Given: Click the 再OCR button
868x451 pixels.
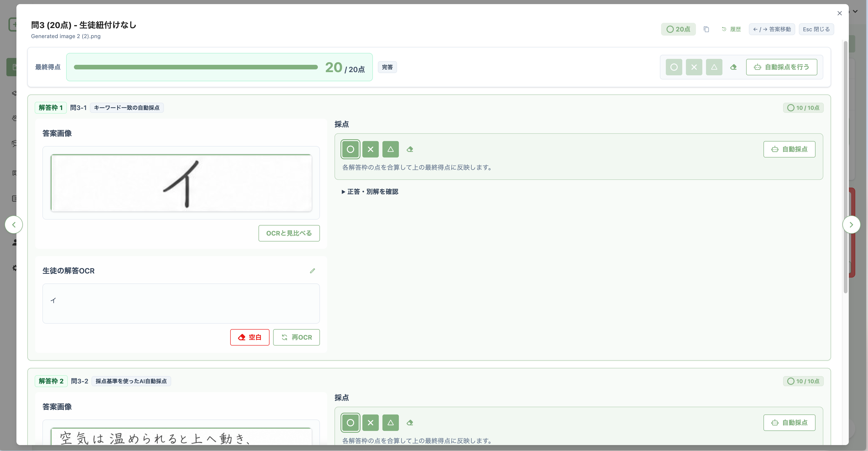Looking at the screenshot, I should (297, 337).
